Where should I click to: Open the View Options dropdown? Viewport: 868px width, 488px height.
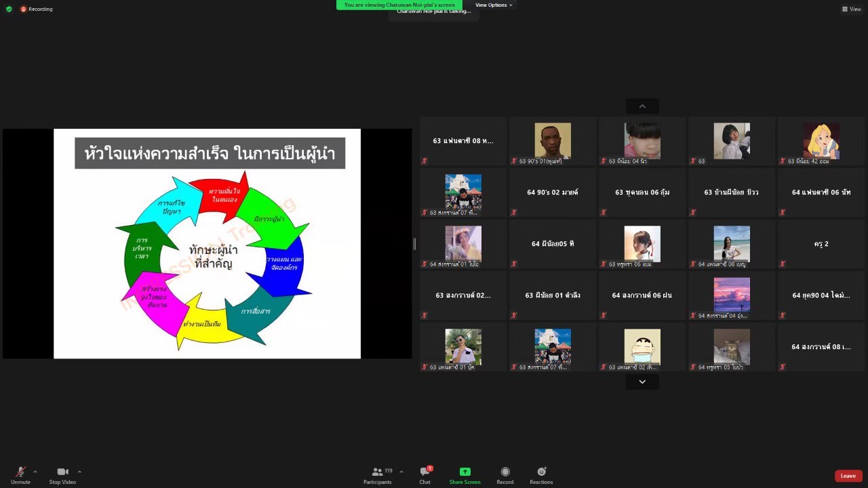coord(493,5)
